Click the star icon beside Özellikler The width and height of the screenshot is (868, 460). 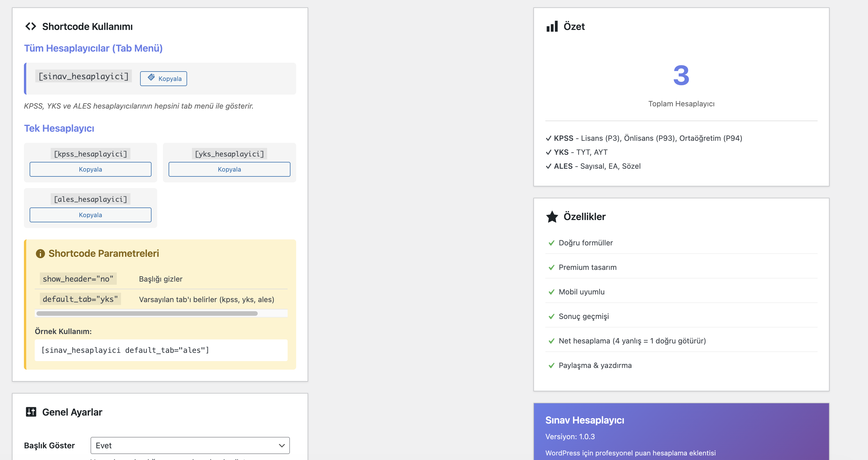(x=552, y=217)
